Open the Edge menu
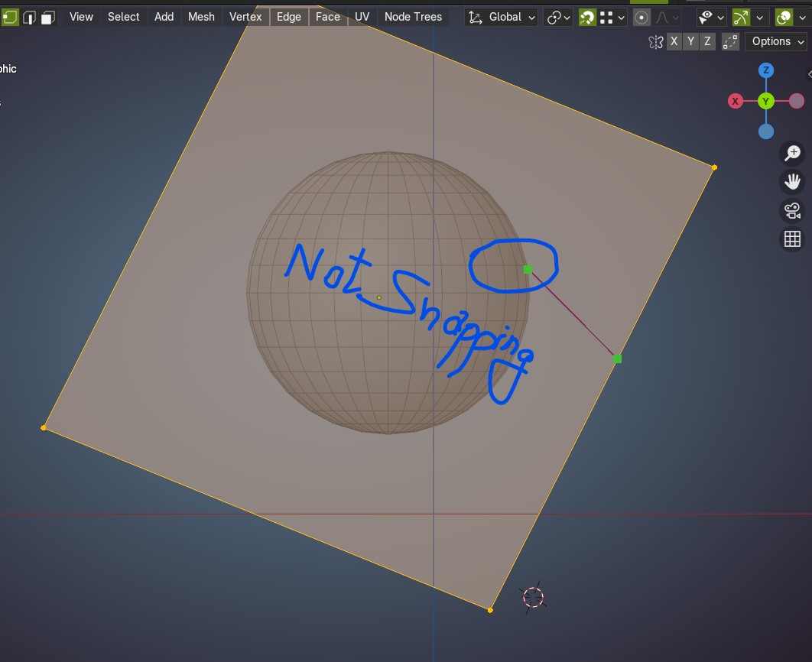Screen dimensions: 812x662 (288, 17)
